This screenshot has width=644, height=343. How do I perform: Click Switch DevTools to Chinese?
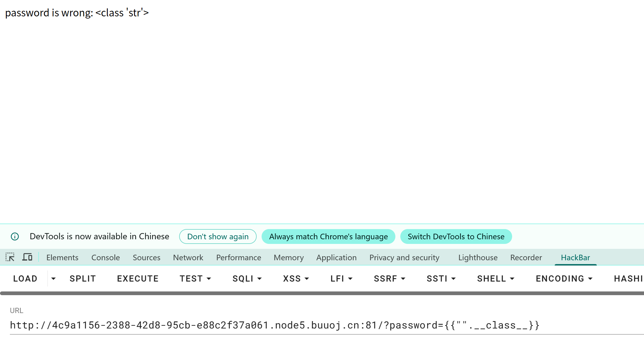456,236
